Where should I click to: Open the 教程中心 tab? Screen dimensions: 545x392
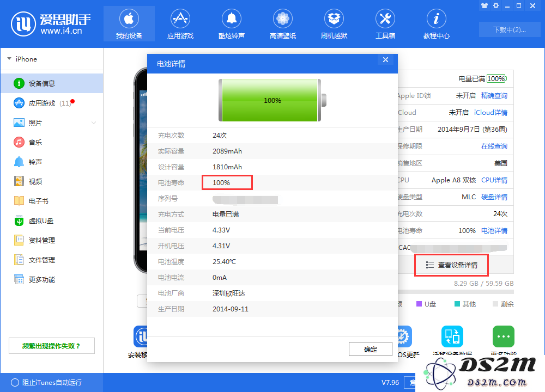[x=436, y=23]
